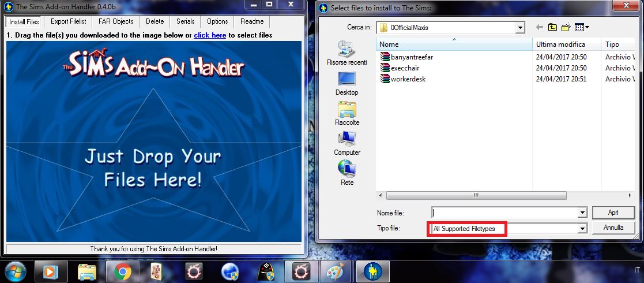Switch to the FAR Objects tab
This screenshot has height=283, width=644.
tap(116, 21)
